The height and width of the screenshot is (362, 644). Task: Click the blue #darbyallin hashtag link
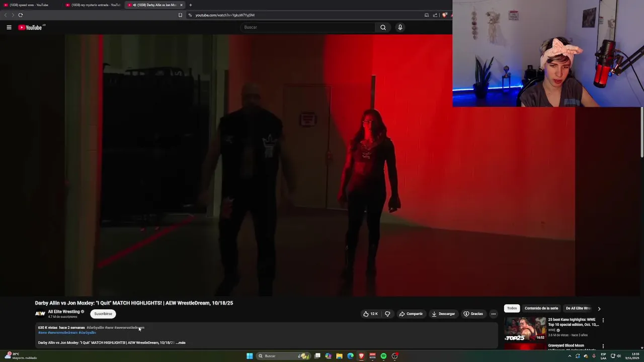(x=87, y=333)
